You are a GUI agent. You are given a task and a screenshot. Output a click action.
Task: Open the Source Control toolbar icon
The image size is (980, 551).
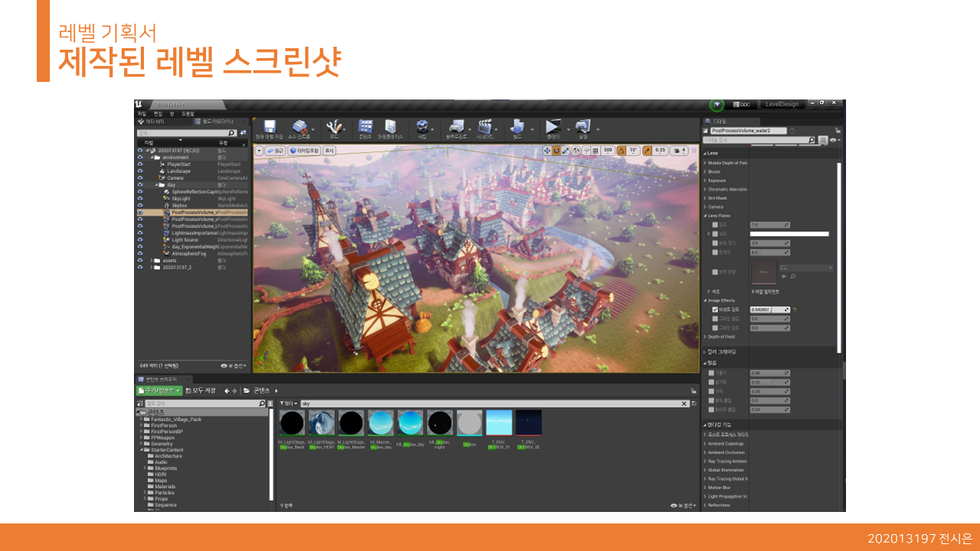point(300,126)
